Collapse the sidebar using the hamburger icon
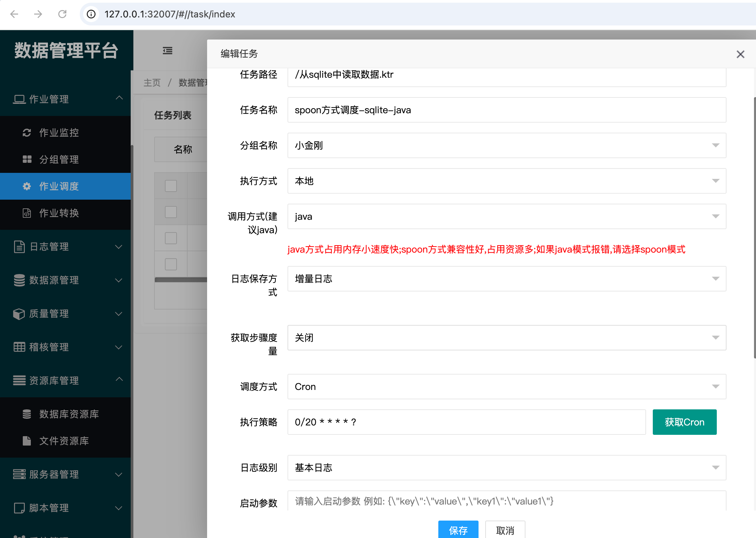Image resolution: width=756 pixels, height=538 pixels. (x=167, y=51)
